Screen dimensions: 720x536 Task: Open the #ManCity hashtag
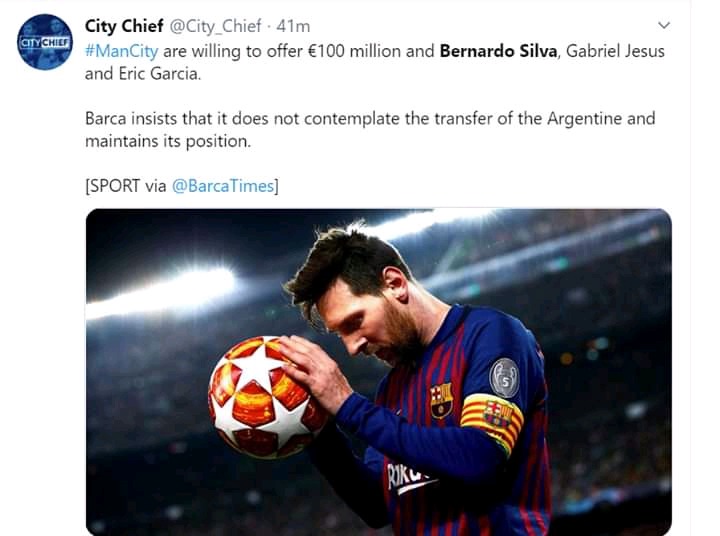tap(122, 51)
